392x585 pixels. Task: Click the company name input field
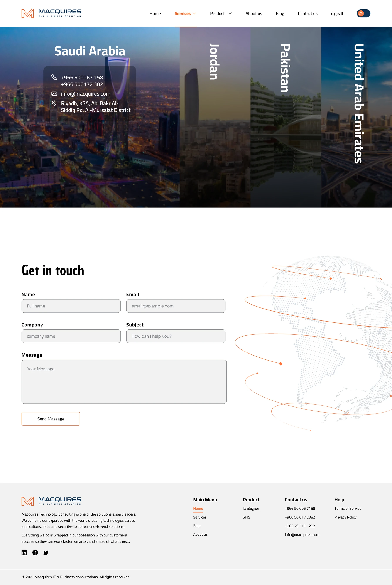pos(71,336)
